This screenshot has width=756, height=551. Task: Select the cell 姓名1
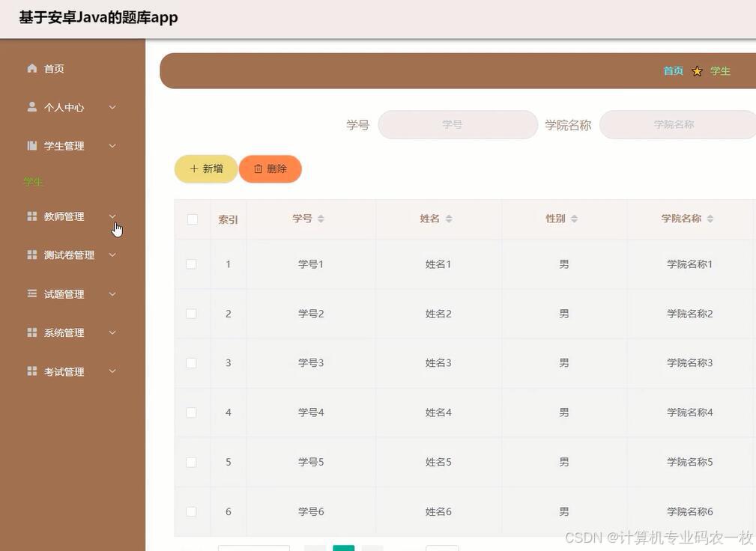coord(438,264)
